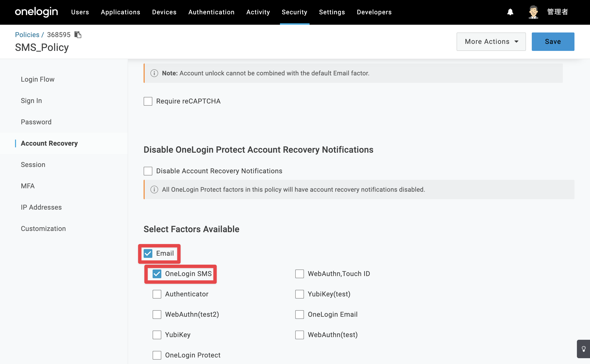Click the OneLogin logo
Image resolution: width=590 pixels, height=364 pixels.
pyautogui.click(x=36, y=12)
